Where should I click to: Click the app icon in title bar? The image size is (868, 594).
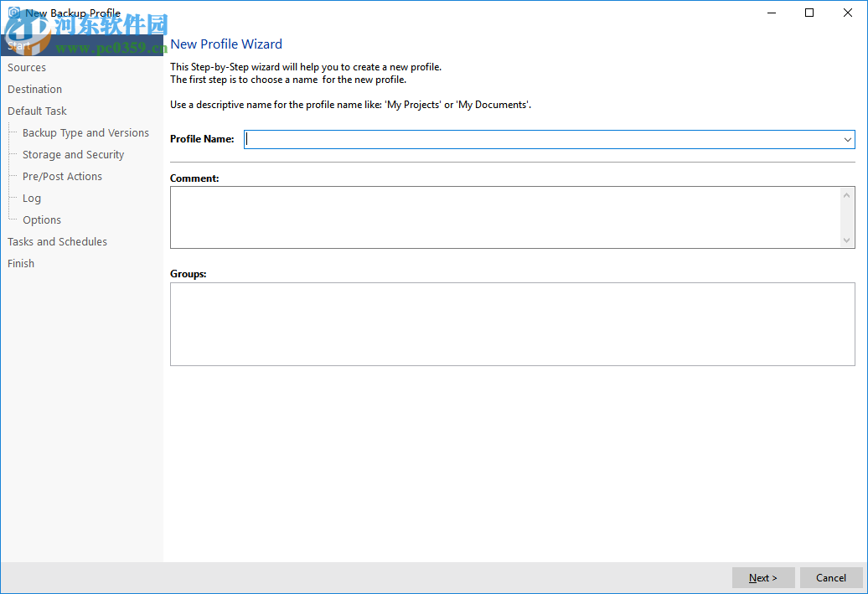(x=13, y=13)
